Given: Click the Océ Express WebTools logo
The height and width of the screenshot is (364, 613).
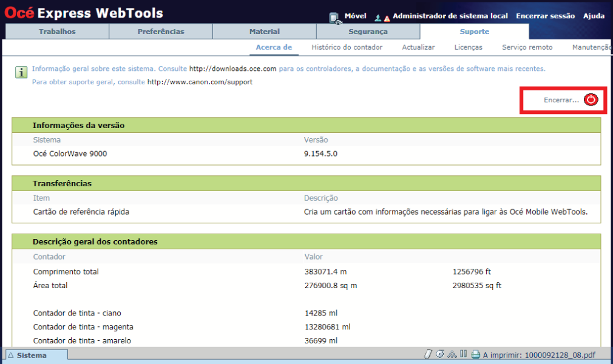Looking at the screenshot, I should point(84,13).
